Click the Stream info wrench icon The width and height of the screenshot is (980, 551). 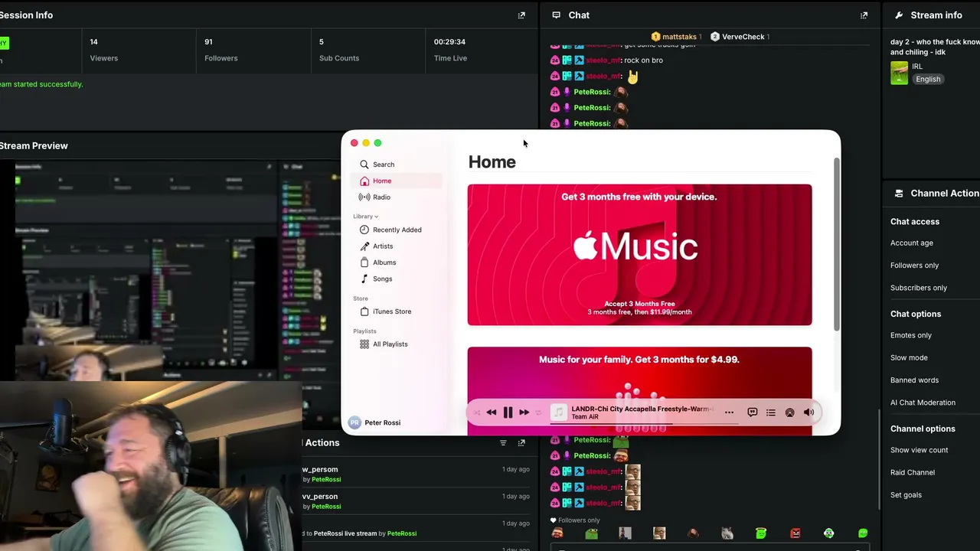tap(899, 15)
